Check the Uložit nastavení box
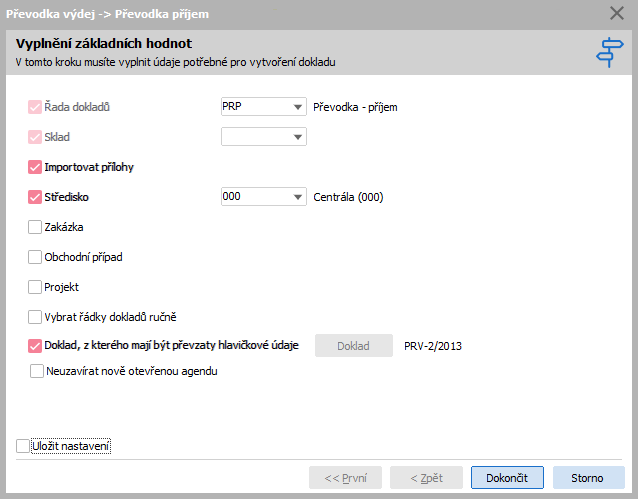Screen dimensions: 638x499 23,446
